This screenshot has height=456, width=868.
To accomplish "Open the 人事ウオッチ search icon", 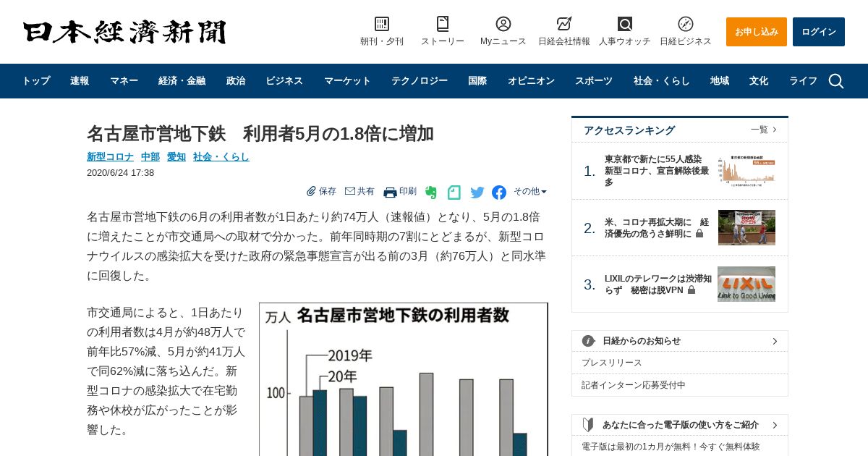I will [x=625, y=24].
